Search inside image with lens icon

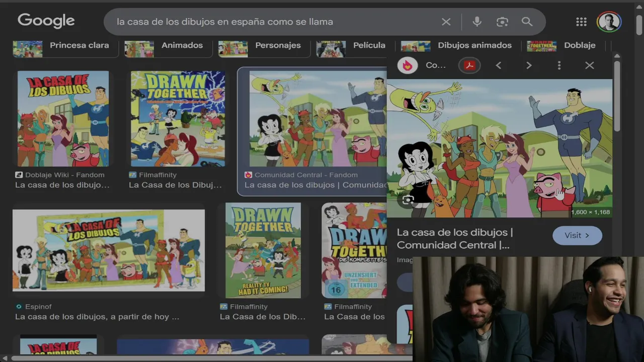coord(408,200)
